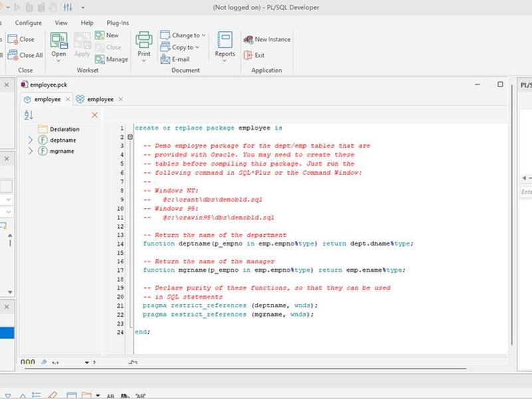
Task: Expand the deptname tree node
Action: pos(30,140)
